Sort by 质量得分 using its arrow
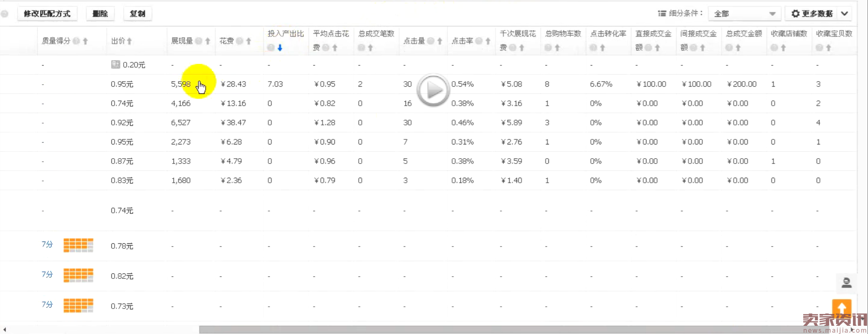Screen dimensions: 868x334 click(85, 41)
